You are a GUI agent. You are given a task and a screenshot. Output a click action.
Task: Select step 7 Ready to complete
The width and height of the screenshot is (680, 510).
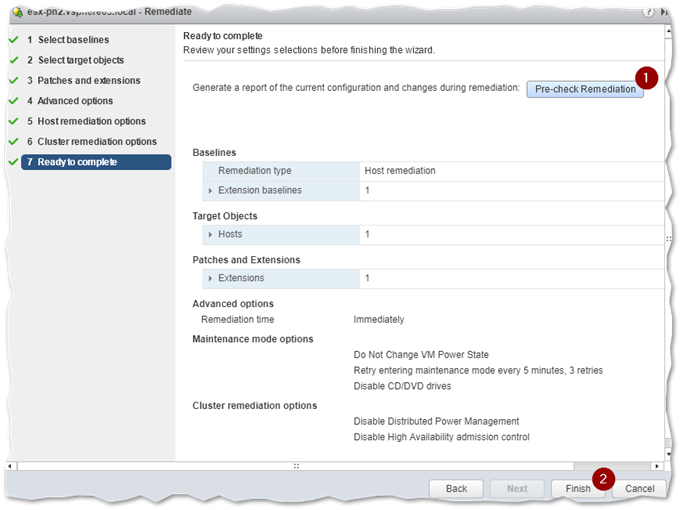96,162
